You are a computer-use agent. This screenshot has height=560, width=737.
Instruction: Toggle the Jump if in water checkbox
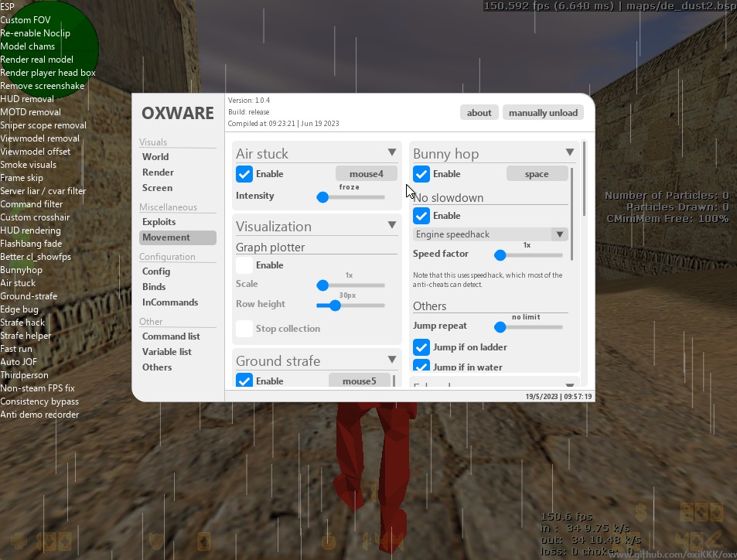point(421,366)
